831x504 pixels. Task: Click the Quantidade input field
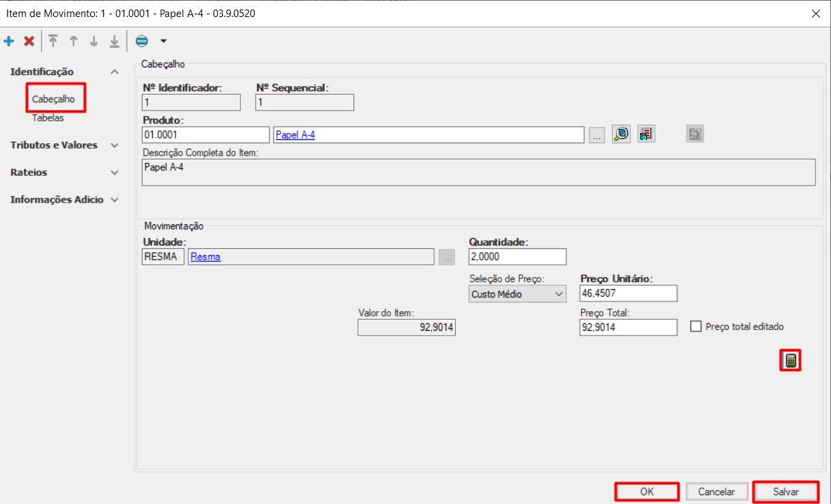click(x=517, y=256)
